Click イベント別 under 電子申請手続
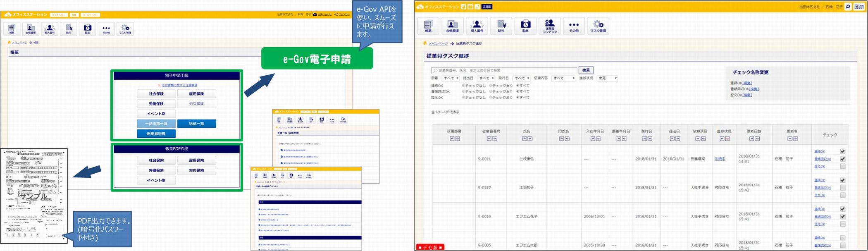The image size is (868, 251). (156, 114)
